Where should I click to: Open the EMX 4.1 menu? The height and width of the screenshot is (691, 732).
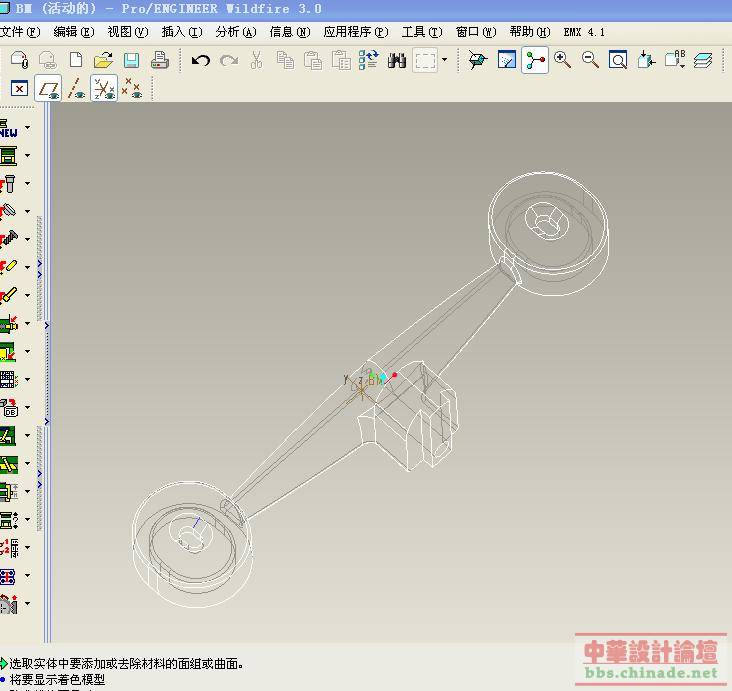point(584,32)
